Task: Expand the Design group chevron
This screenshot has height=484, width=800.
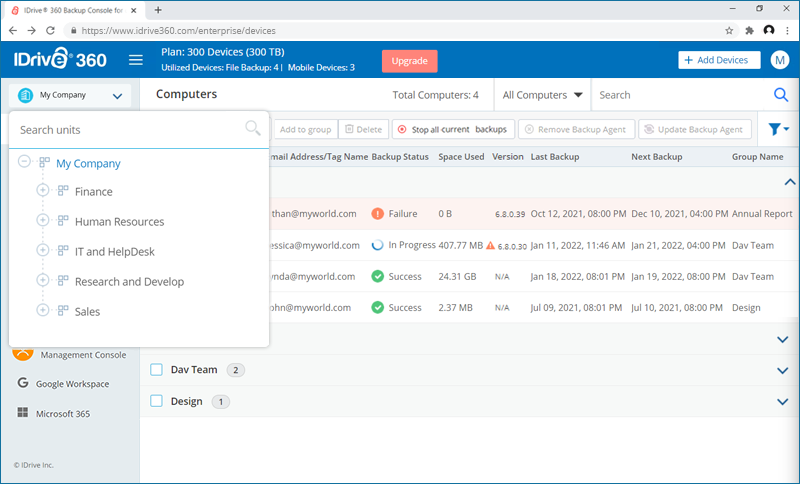Action: click(782, 402)
